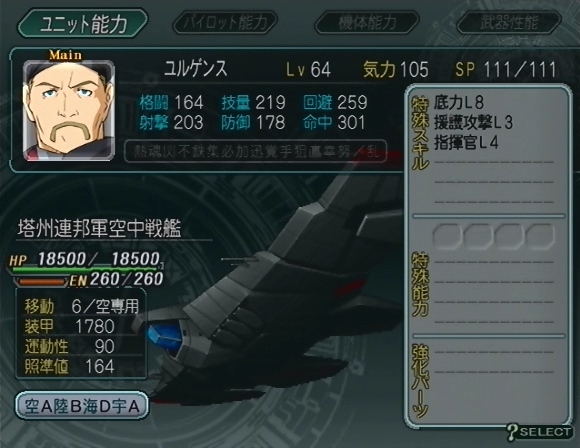
Task: Select the 援護攻撃L3 skill entry
Action: coord(473,122)
